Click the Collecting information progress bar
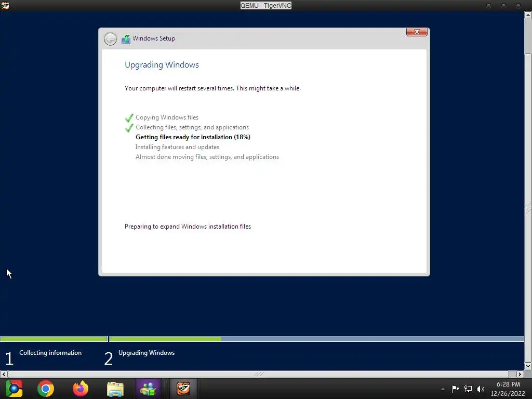The height and width of the screenshot is (399, 532). tap(54, 339)
